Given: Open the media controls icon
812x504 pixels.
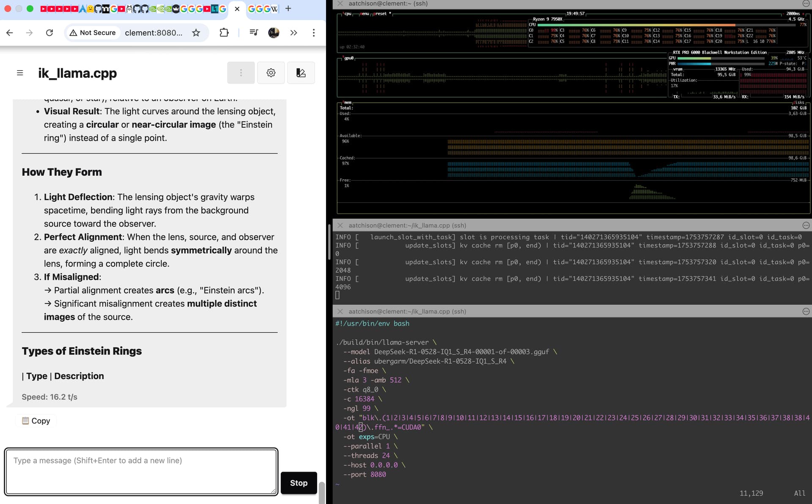Looking at the screenshot, I should tap(254, 33).
